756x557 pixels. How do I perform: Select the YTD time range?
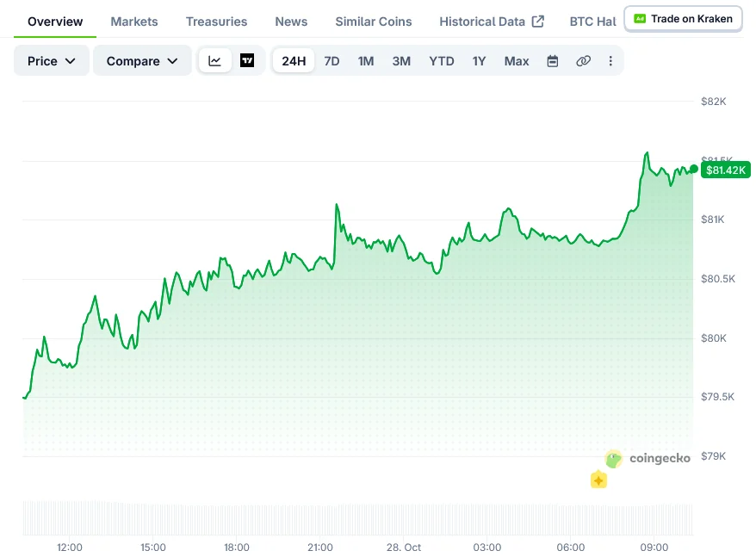[x=441, y=61]
